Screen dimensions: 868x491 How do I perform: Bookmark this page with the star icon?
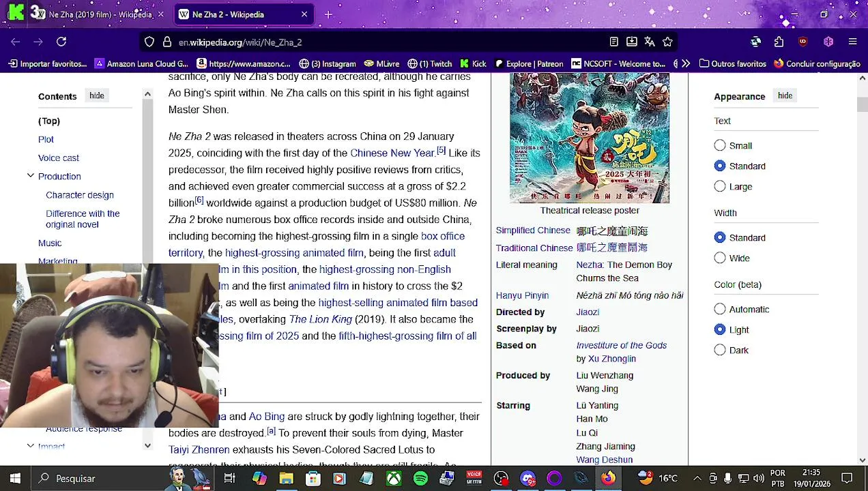click(x=667, y=42)
